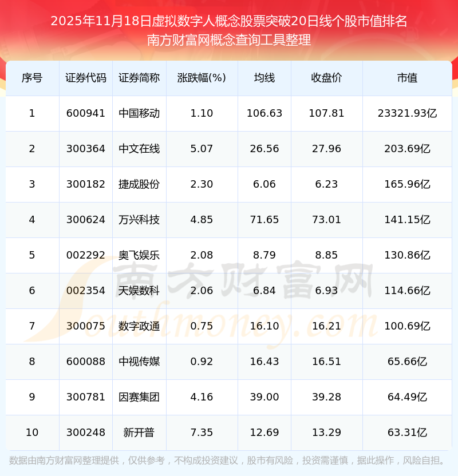Click change percentage 0.75
This screenshot has height=476, width=458.
coord(202,326)
